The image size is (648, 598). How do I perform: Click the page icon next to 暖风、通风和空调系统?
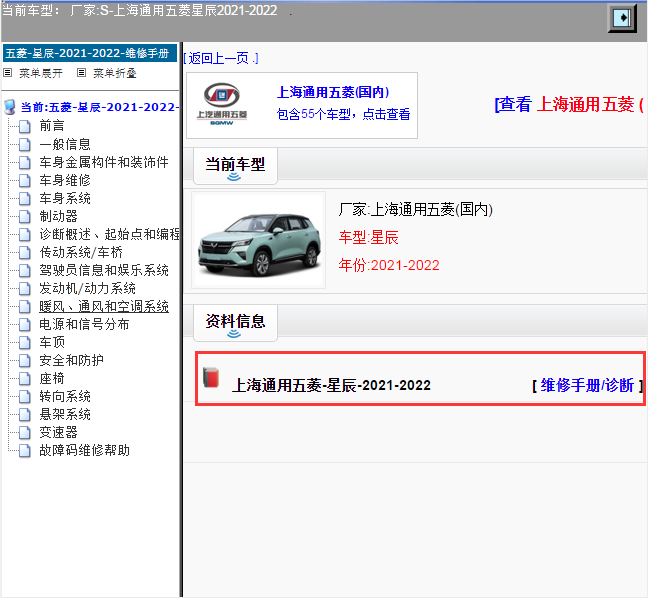pos(25,307)
